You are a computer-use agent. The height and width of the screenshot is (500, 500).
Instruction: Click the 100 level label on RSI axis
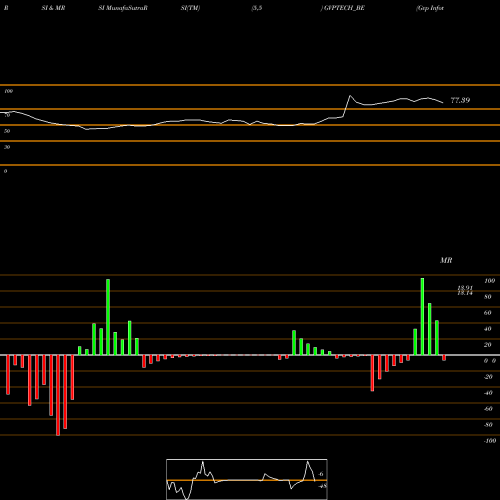[x=8, y=91]
